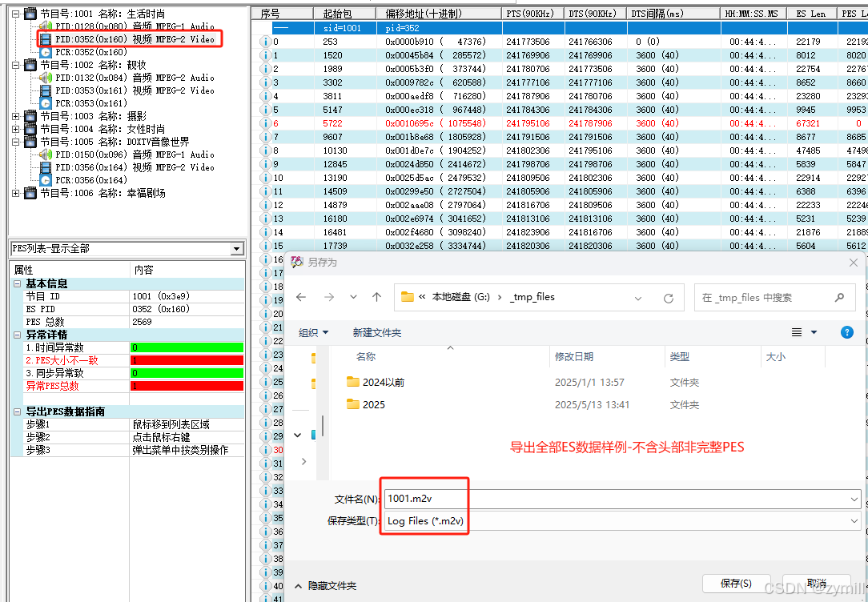Sort by 修改日期 column in dialog
The height and width of the screenshot is (602, 868).
[574, 357]
